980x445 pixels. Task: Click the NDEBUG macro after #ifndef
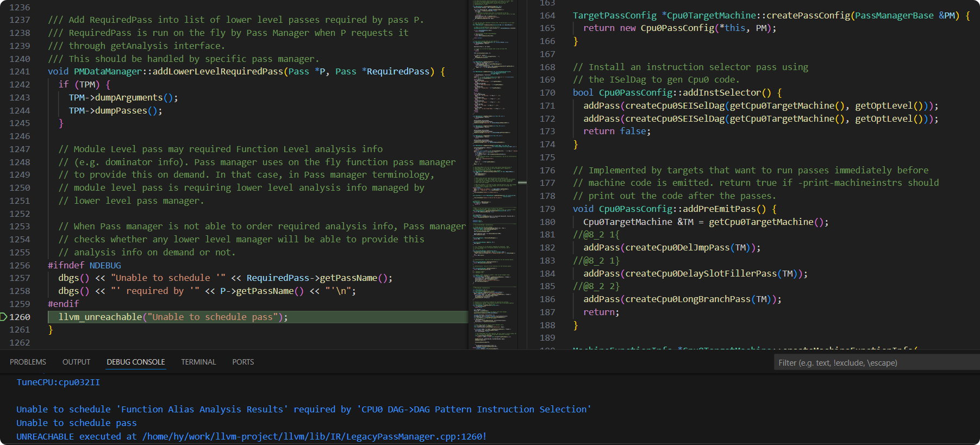105,265
